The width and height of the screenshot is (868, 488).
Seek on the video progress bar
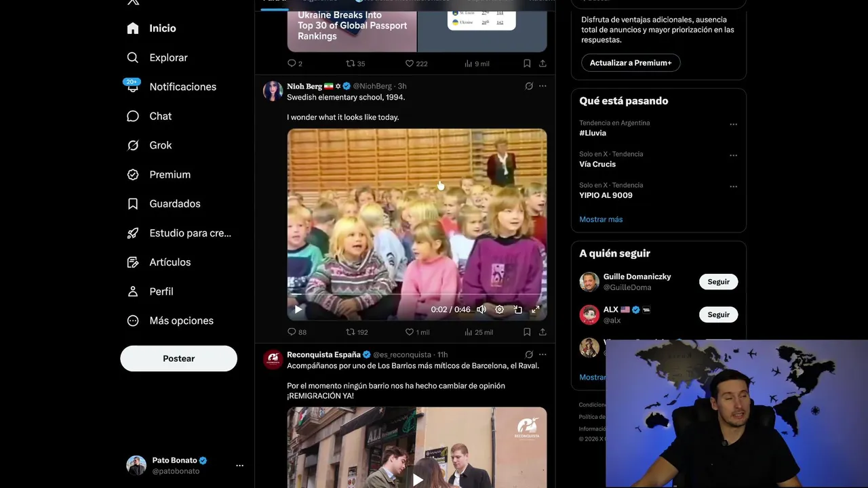coord(417,295)
